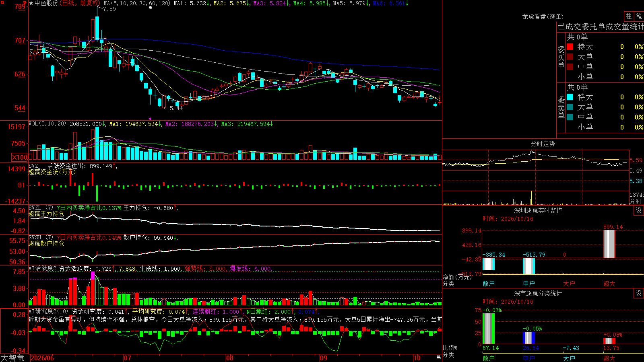Click cyan swatch for 委卖单 特大
The height and width of the screenshot is (362, 644).
[570, 97]
